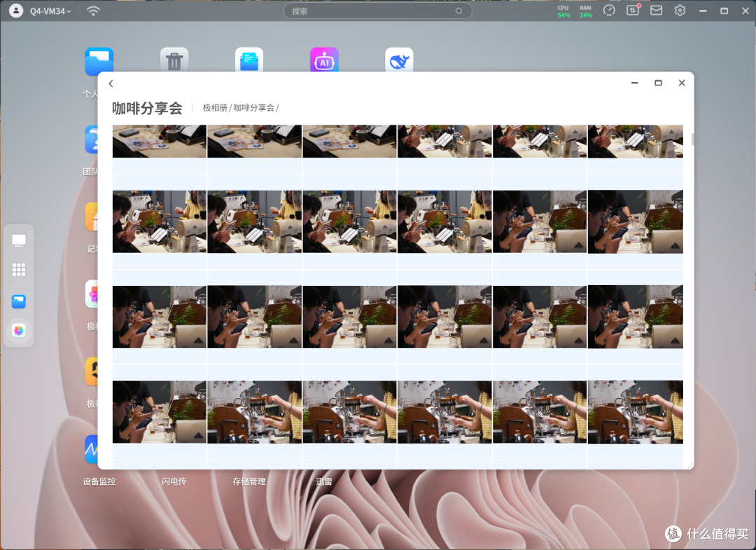756x550 pixels.
Task: Expand the Q4-VM34 device dropdown
Action: 50,11
